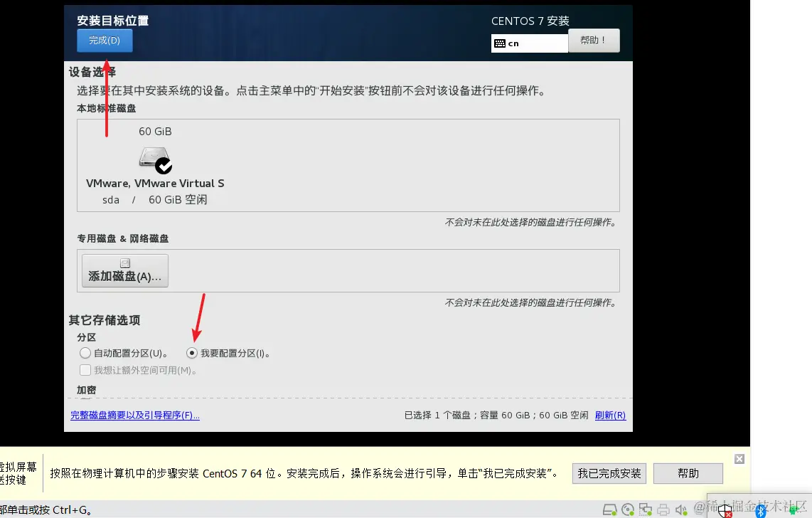Close the VMware install hint bar
The image size is (812, 518).
pyautogui.click(x=739, y=459)
